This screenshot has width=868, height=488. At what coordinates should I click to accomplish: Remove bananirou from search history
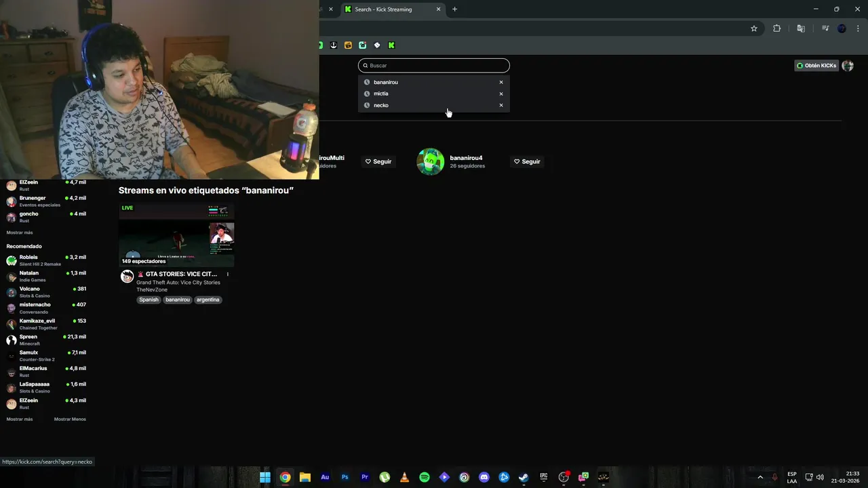coord(501,82)
